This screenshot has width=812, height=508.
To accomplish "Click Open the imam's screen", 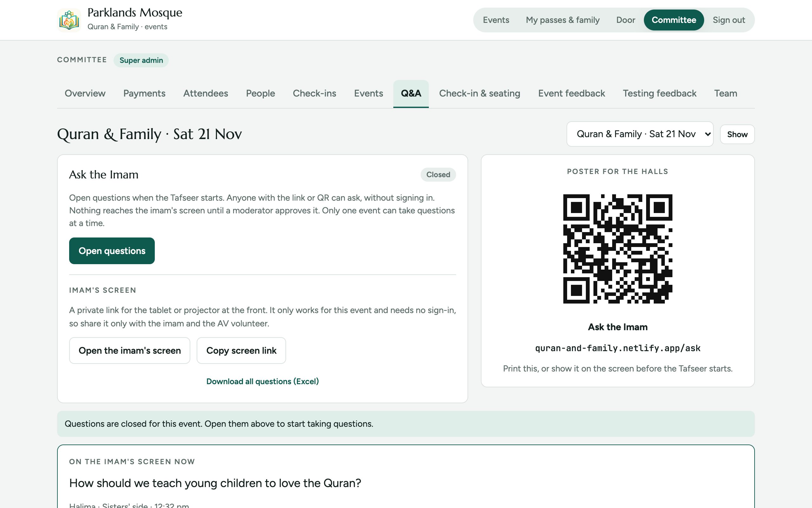I will click(129, 351).
